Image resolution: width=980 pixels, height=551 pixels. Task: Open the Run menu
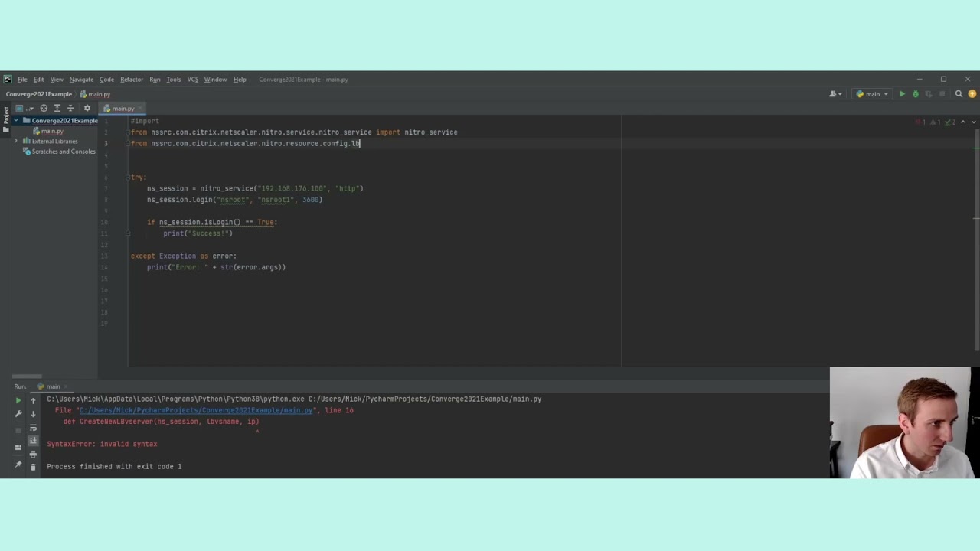(x=155, y=80)
